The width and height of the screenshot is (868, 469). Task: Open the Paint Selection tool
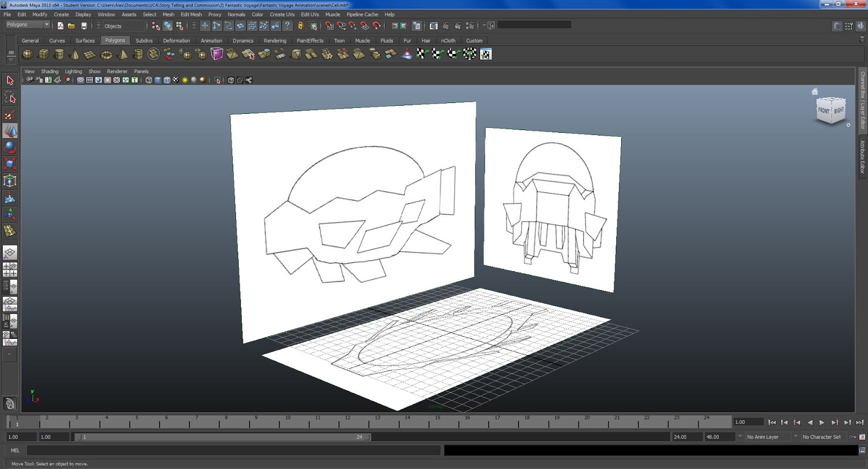10,114
